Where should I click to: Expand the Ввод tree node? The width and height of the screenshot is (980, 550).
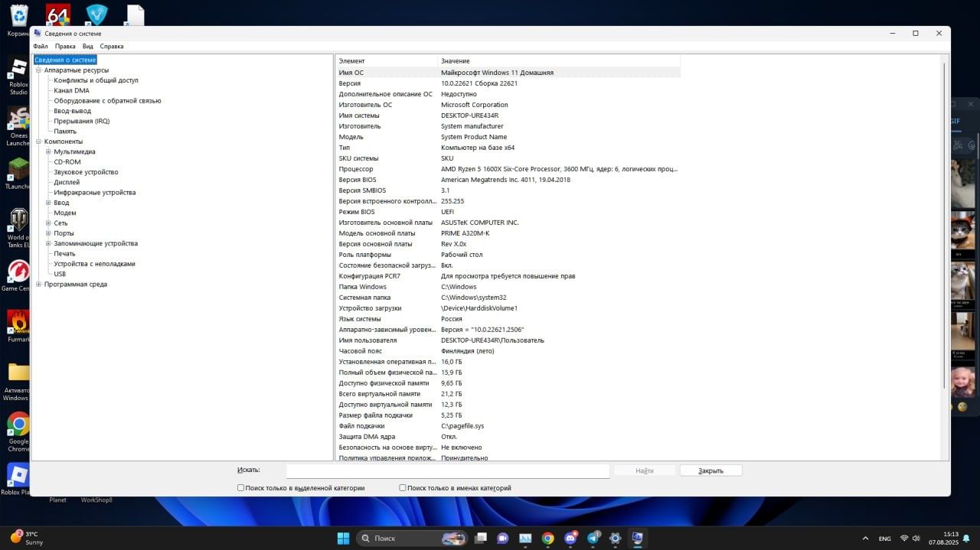pos(48,203)
